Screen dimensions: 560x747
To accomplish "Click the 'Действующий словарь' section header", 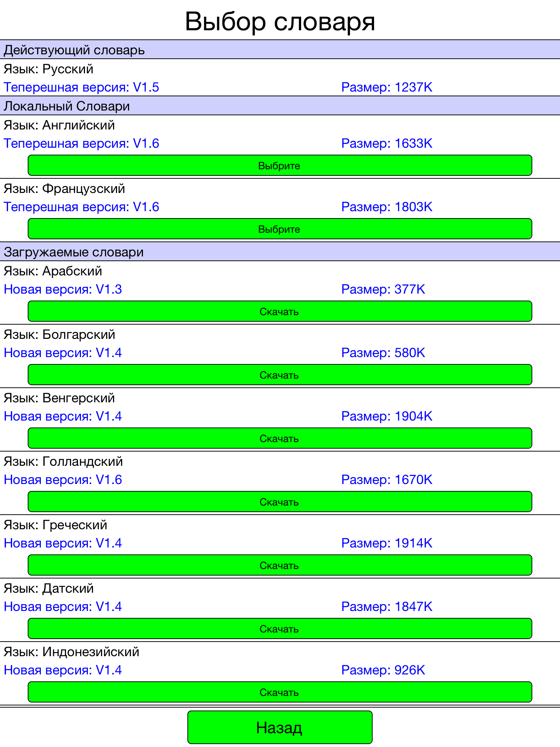I will tap(280, 50).
